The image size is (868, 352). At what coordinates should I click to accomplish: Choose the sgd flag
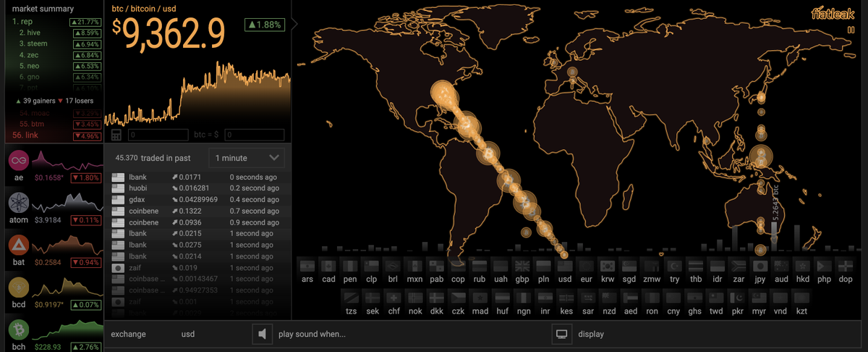(629, 266)
